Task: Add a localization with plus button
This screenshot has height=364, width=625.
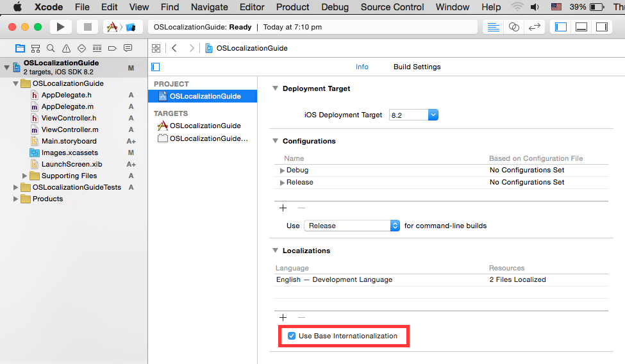Action: point(283,318)
